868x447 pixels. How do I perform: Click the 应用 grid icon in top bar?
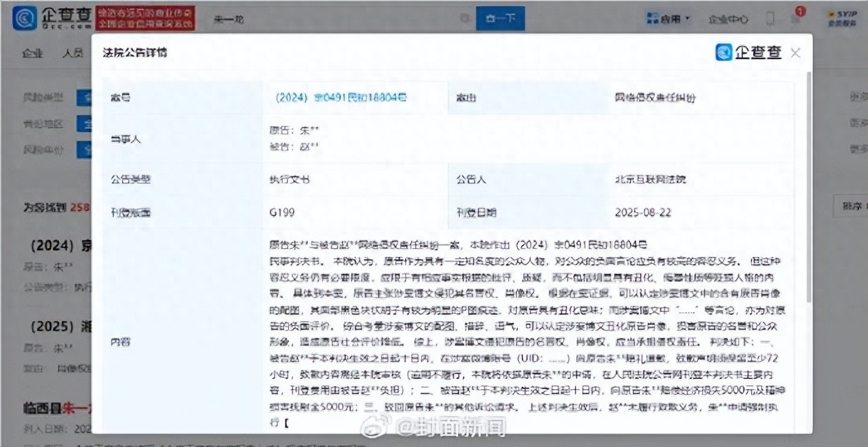coord(652,18)
